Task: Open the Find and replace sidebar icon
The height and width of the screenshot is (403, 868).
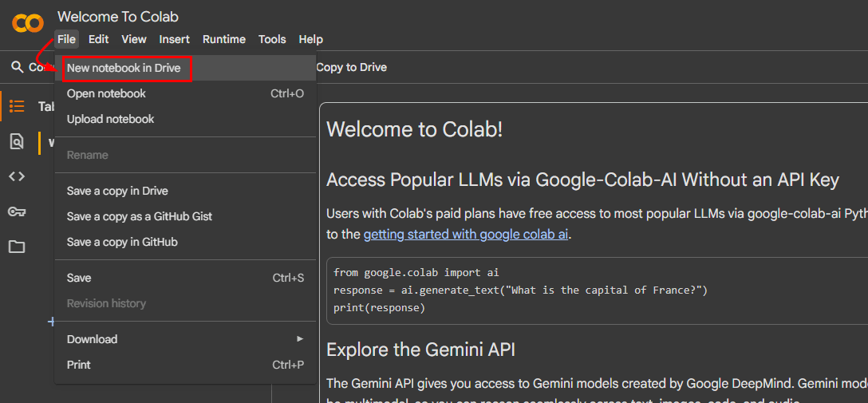Action: 17,141
